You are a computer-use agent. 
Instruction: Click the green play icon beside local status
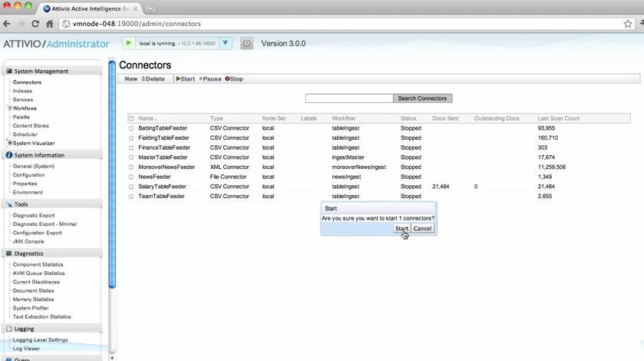[128, 43]
